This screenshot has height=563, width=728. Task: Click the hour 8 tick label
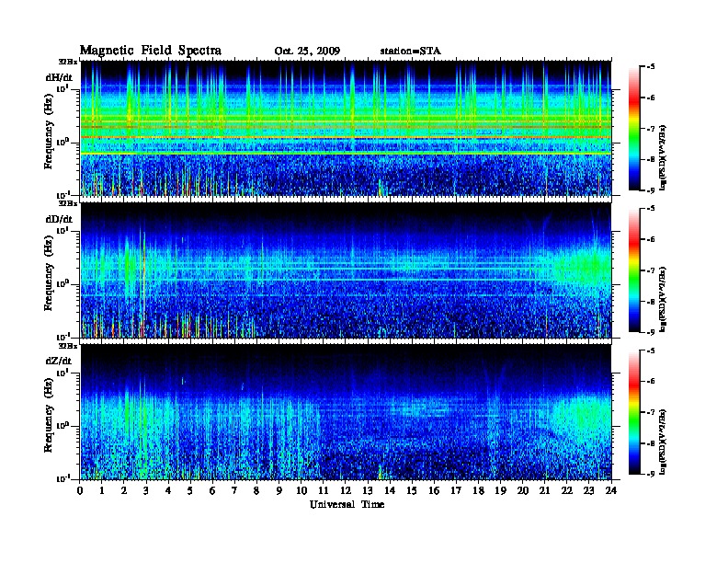pyautogui.click(x=256, y=491)
